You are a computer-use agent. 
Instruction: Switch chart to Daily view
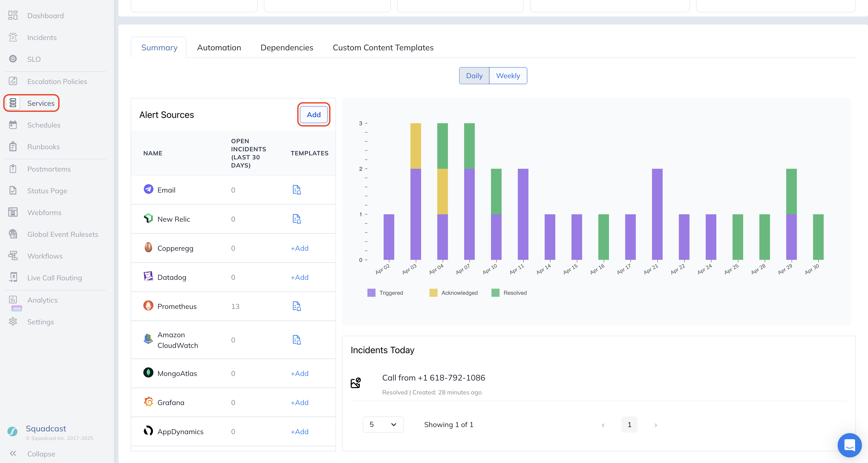[474, 76]
